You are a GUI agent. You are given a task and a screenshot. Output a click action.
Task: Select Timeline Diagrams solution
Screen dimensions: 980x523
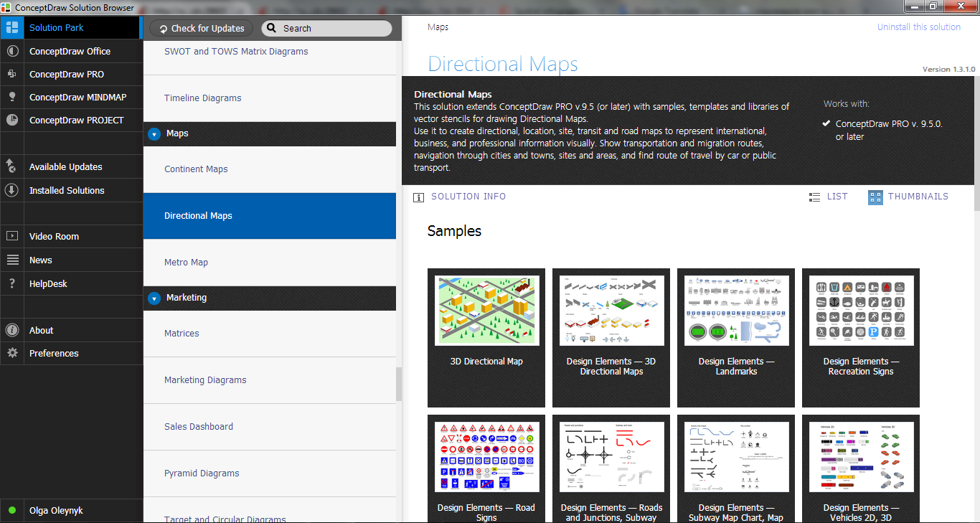pos(270,98)
